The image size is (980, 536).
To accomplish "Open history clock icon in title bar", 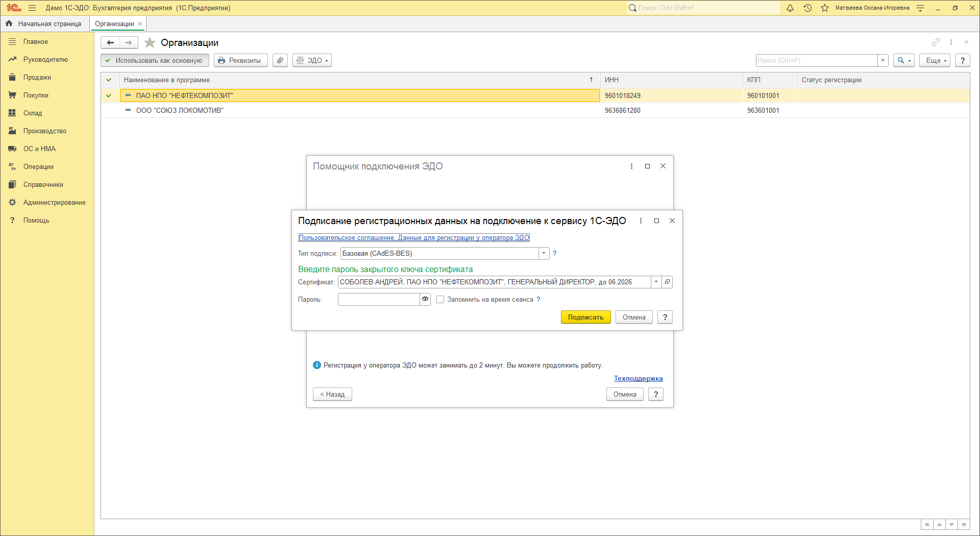I will pyautogui.click(x=807, y=8).
